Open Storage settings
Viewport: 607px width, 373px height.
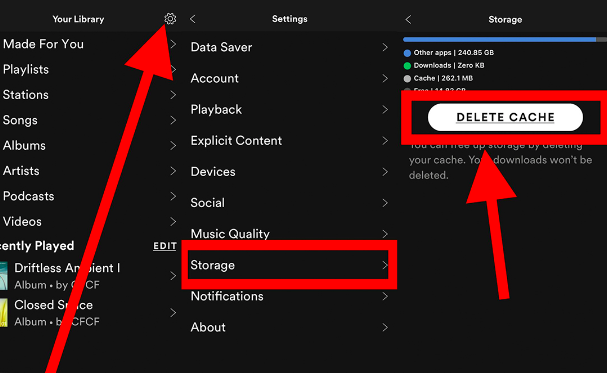coord(289,265)
